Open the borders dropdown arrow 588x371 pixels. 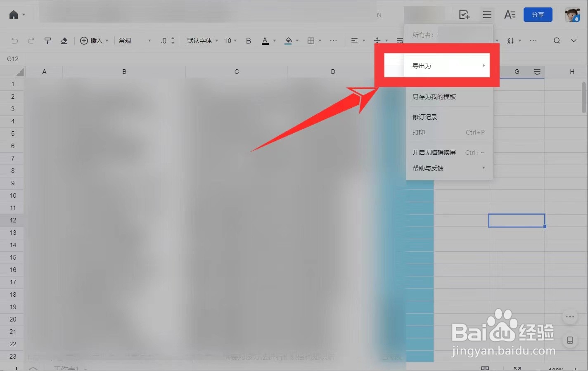click(320, 40)
